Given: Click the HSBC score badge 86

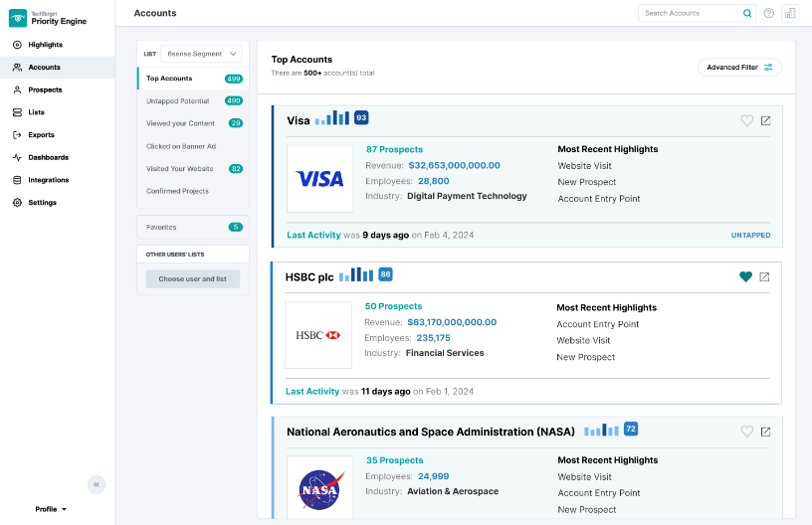Looking at the screenshot, I should [x=385, y=274].
